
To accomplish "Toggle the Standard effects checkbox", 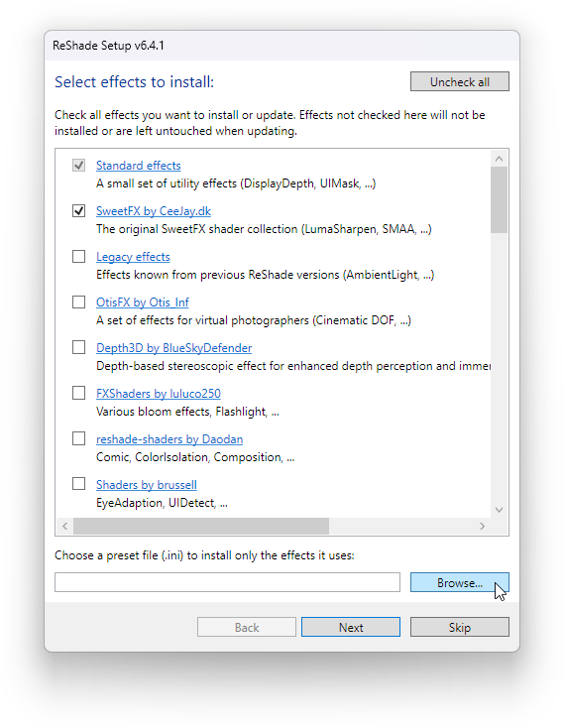I will (x=79, y=166).
